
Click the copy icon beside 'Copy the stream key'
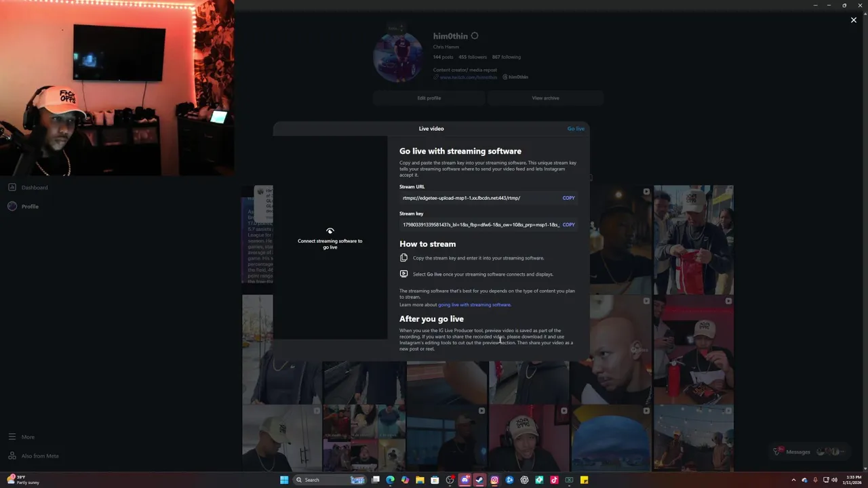click(403, 258)
